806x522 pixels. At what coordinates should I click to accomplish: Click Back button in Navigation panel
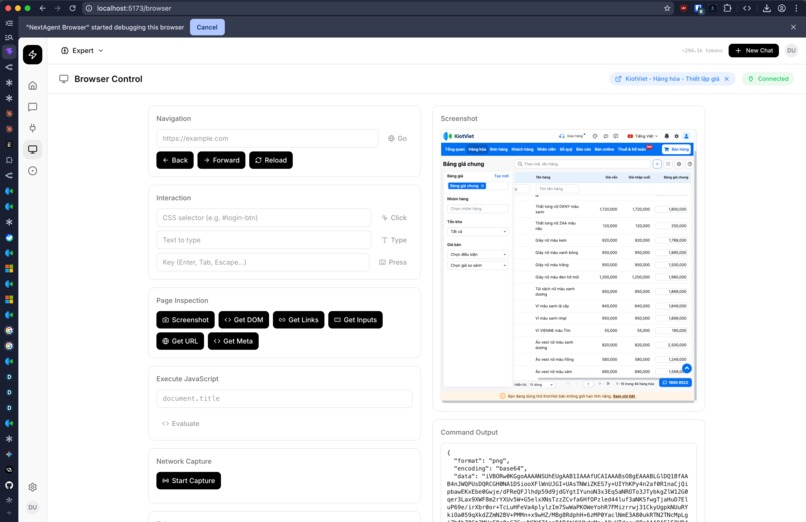pos(175,160)
